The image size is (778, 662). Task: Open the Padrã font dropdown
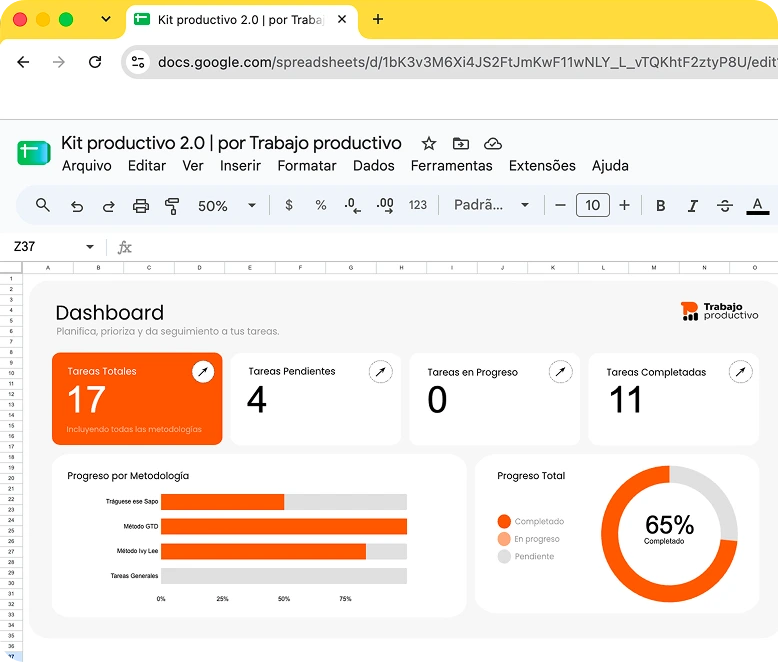click(x=491, y=205)
